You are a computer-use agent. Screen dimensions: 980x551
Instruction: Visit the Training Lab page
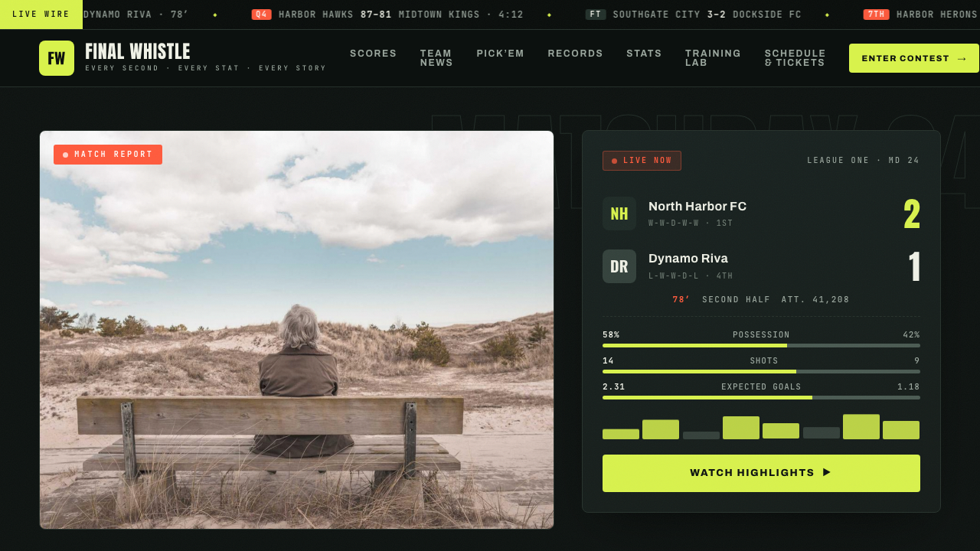(713, 58)
